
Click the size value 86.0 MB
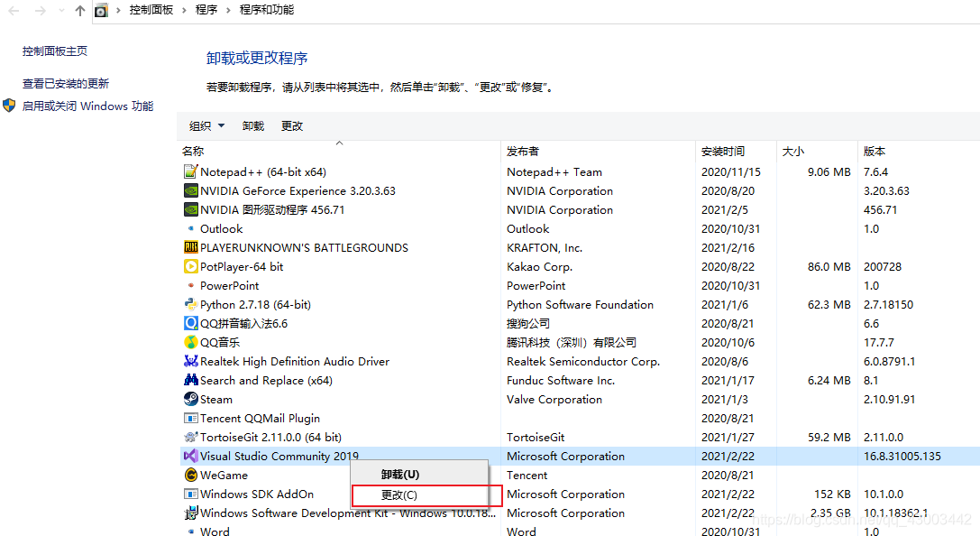click(829, 266)
